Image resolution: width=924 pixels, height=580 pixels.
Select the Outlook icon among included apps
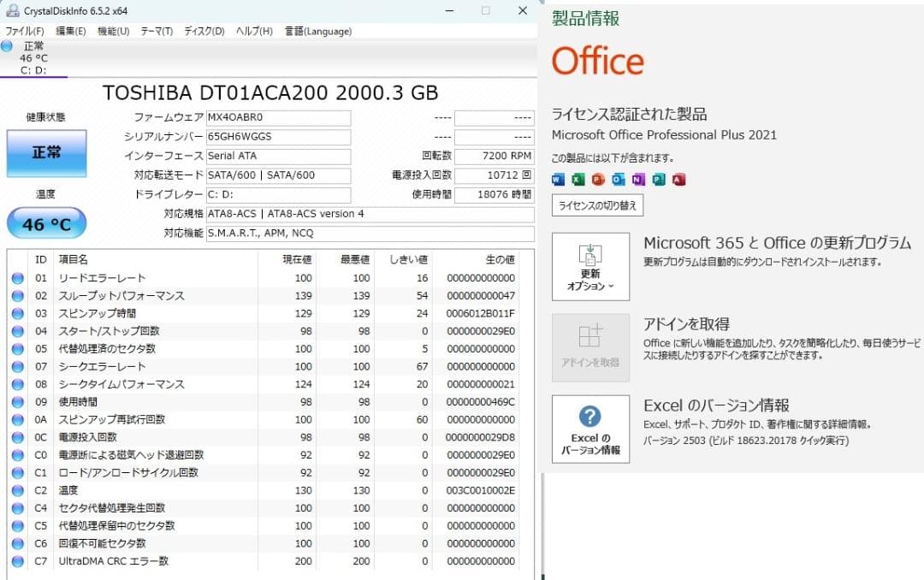point(617,179)
